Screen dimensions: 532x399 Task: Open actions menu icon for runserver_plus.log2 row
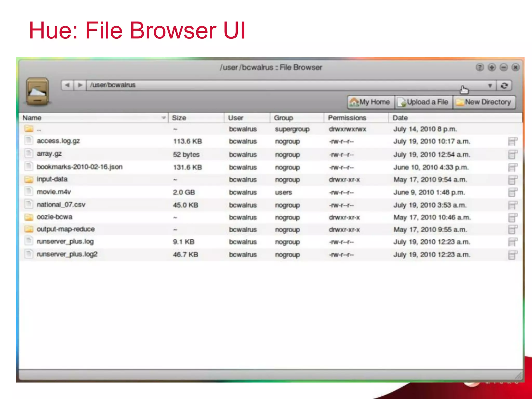coord(513,255)
